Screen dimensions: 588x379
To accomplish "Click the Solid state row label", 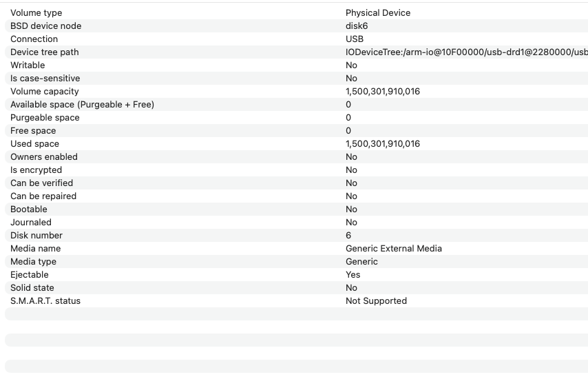I will pos(32,288).
